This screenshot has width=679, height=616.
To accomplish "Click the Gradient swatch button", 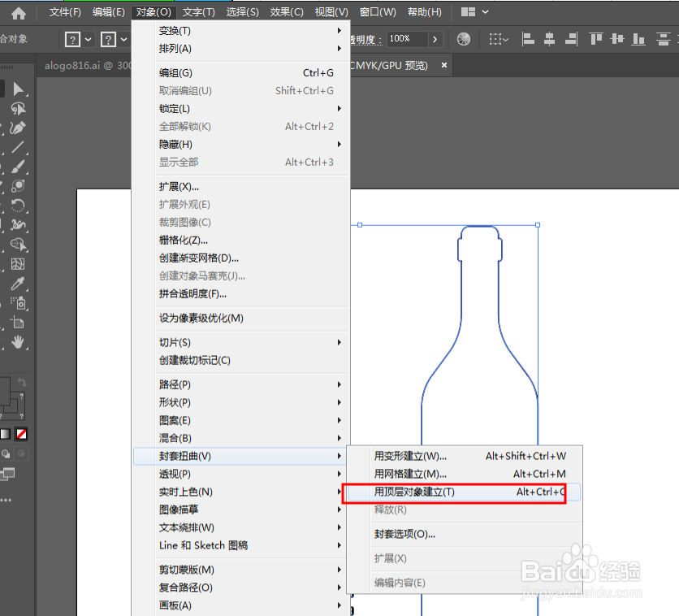I will [6, 434].
